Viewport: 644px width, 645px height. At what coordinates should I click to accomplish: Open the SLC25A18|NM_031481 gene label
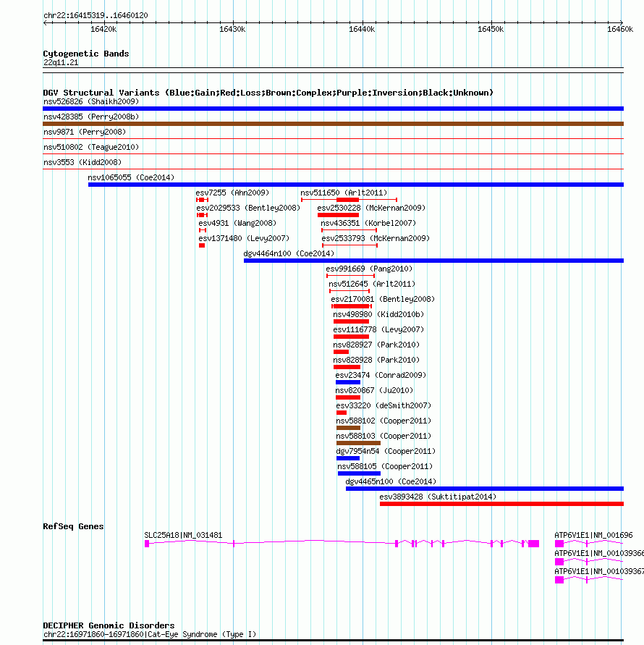(183, 536)
